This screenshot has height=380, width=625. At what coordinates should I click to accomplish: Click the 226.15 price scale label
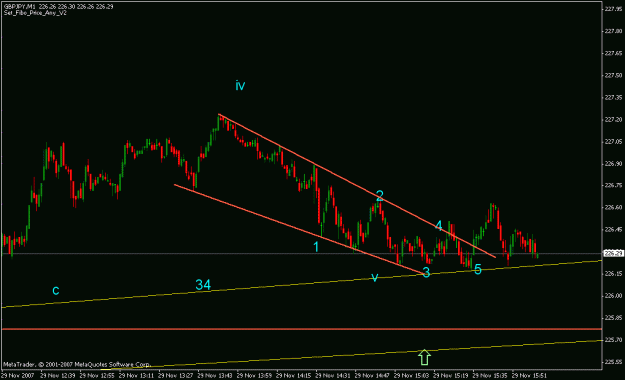pos(613,274)
